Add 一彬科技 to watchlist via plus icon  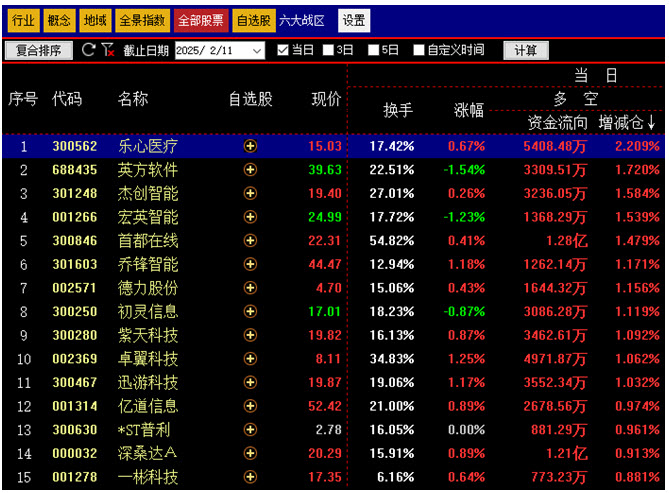pos(250,477)
